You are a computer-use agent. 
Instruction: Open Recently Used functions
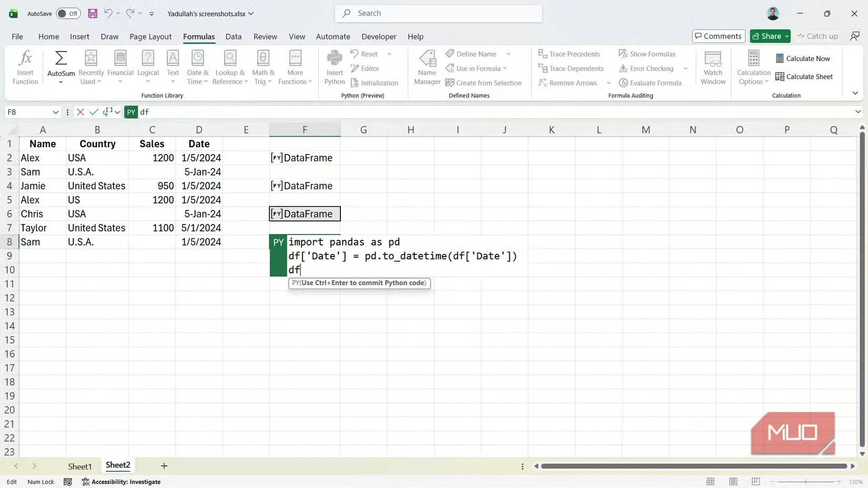coord(91,67)
